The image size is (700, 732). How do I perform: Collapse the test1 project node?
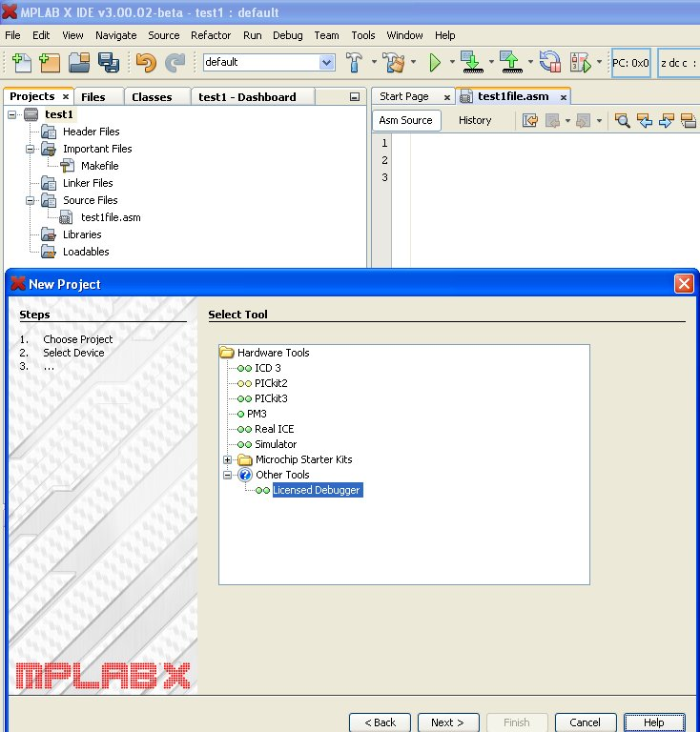tap(12, 114)
